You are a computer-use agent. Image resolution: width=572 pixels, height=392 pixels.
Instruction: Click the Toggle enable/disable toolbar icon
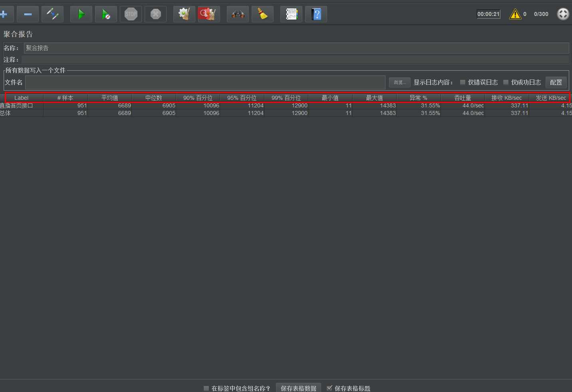53,14
